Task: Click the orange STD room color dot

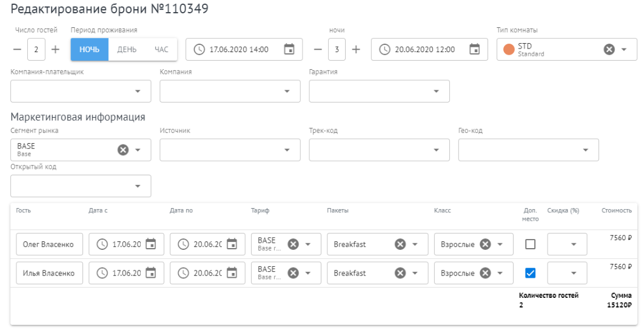Action: pyautogui.click(x=509, y=50)
